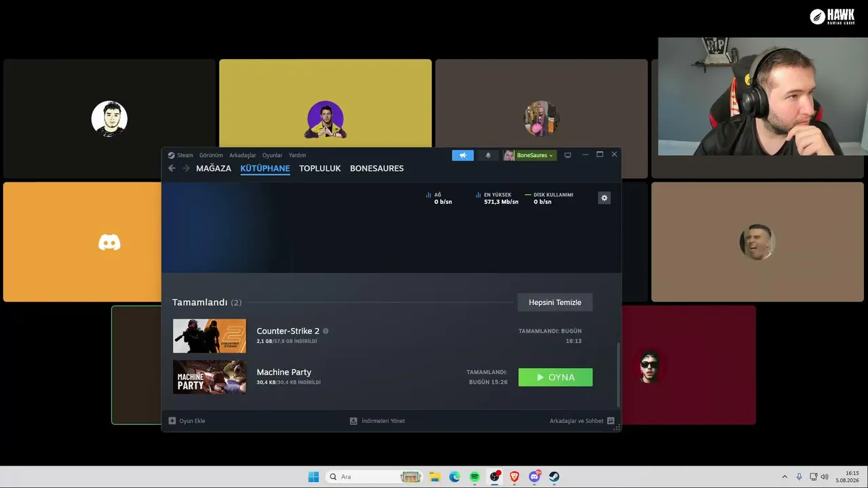
Task: Show hidden system tray icons
Action: (785, 476)
